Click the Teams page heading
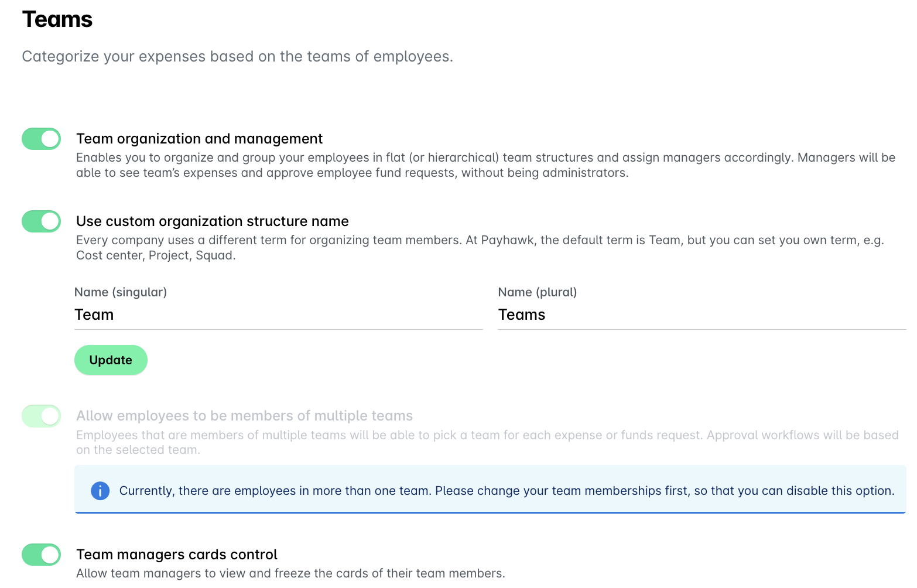917x588 pixels. [57, 19]
